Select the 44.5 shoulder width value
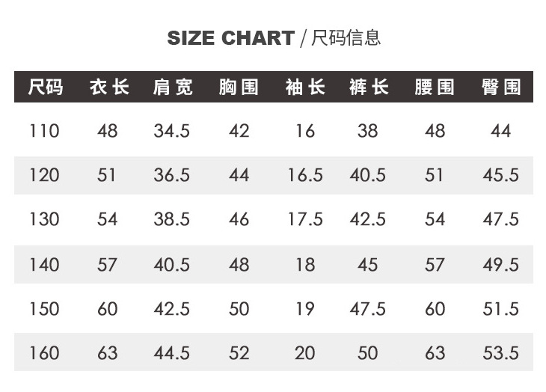 pos(172,352)
